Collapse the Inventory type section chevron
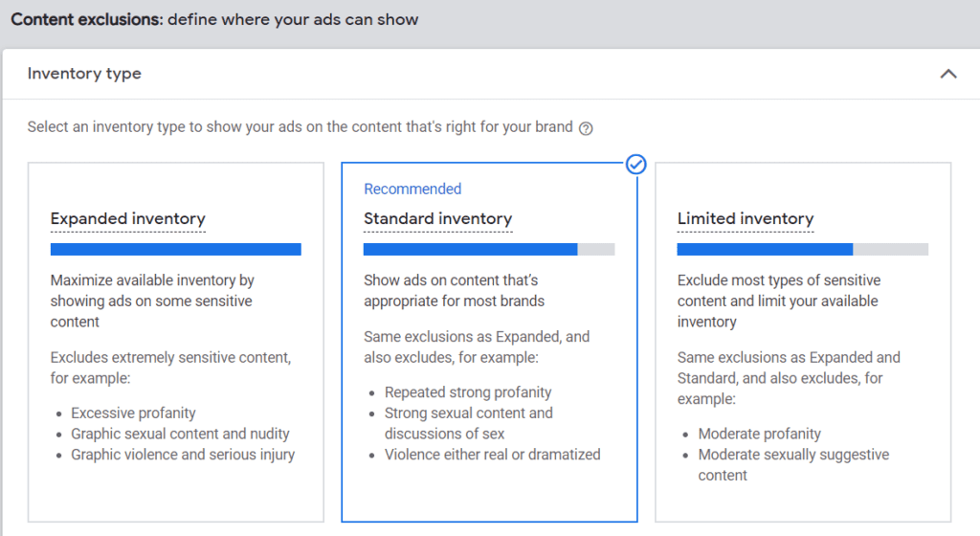The image size is (980, 536). pyautogui.click(x=948, y=74)
